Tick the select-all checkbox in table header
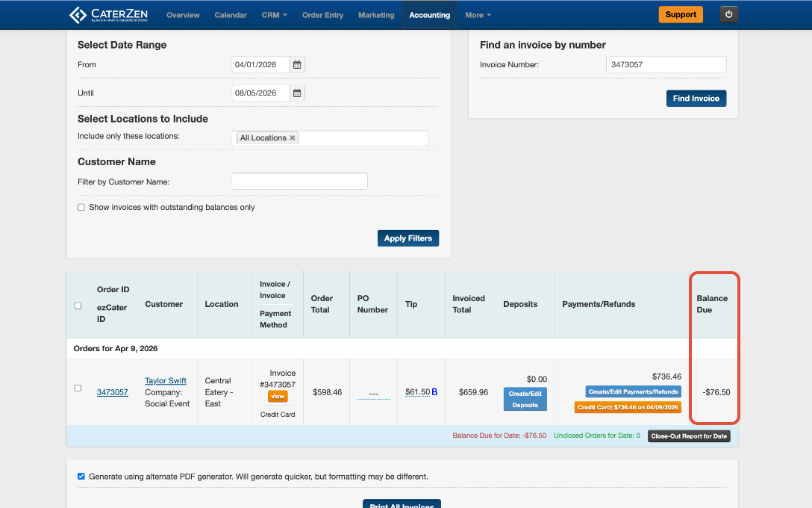Screen dimensions: 812x508 coord(78,306)
